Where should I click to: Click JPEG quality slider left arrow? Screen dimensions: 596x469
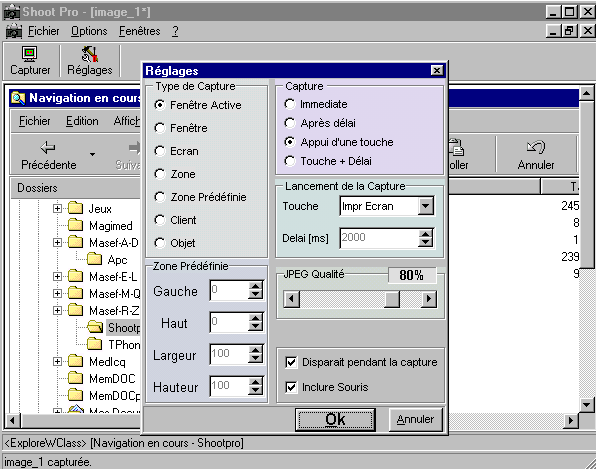(x=292, y=299)
